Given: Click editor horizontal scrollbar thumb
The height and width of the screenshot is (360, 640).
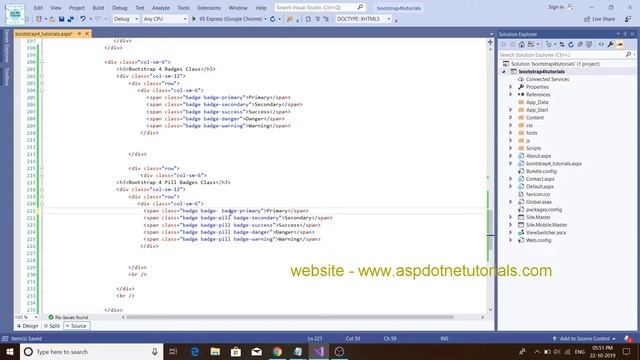Looking at the screenshot, I should click(x=289, y=317).
